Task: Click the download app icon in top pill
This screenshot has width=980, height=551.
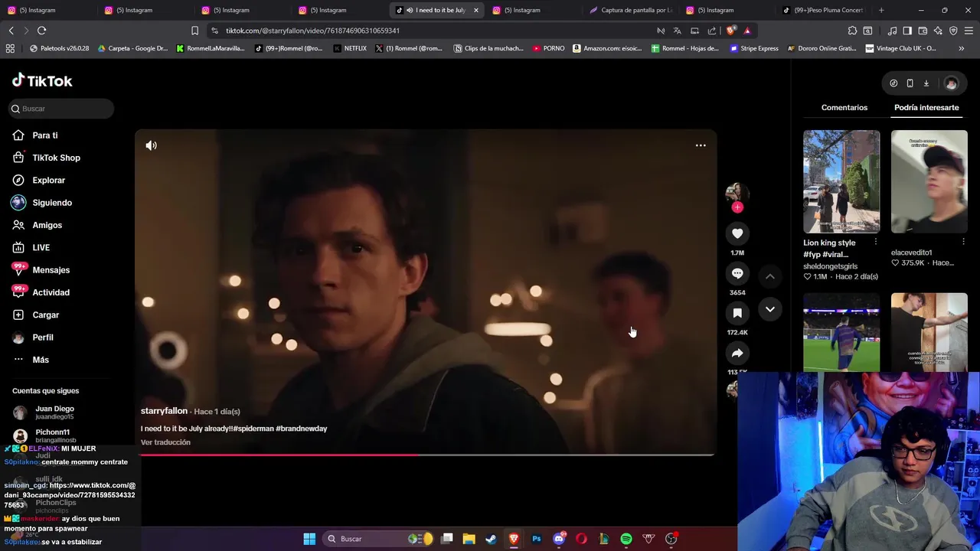Action: click(926, 83)
